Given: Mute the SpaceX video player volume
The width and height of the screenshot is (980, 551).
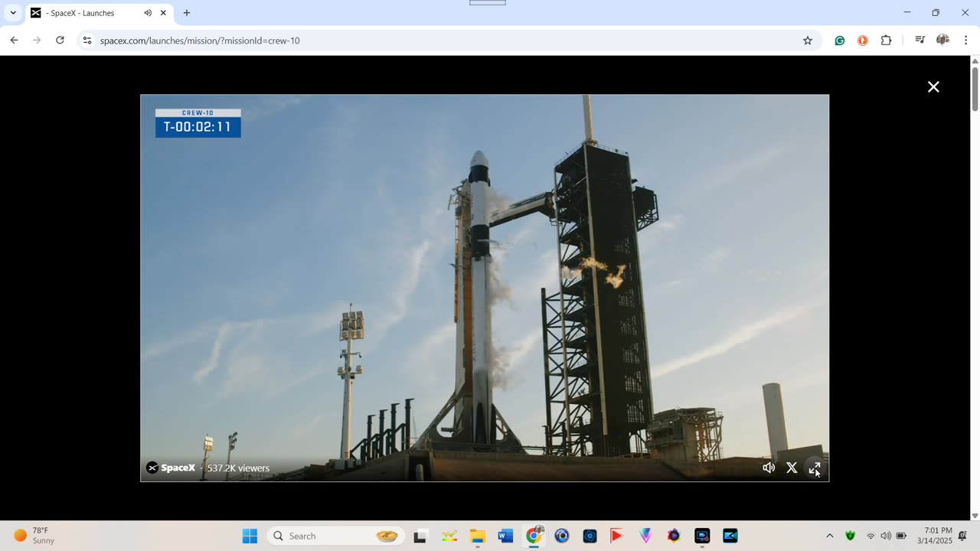Looking at the screenshot, I should click(769, 468).
